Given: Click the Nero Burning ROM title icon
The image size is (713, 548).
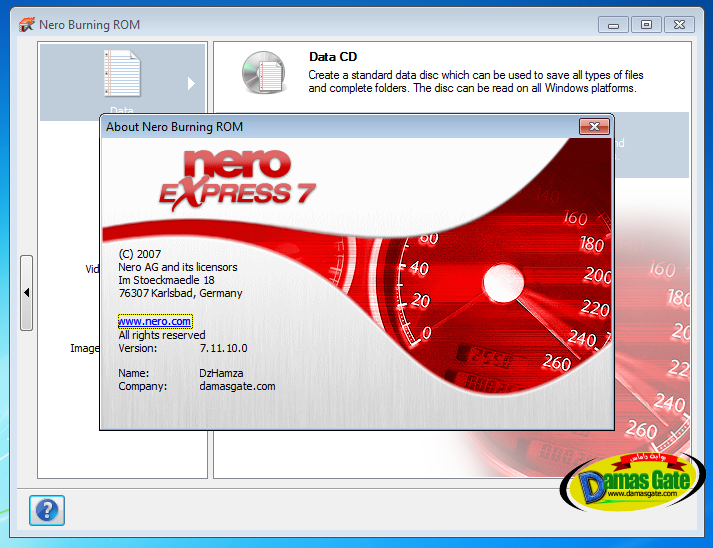Looking at the screenshot, I should click(27, 25).
